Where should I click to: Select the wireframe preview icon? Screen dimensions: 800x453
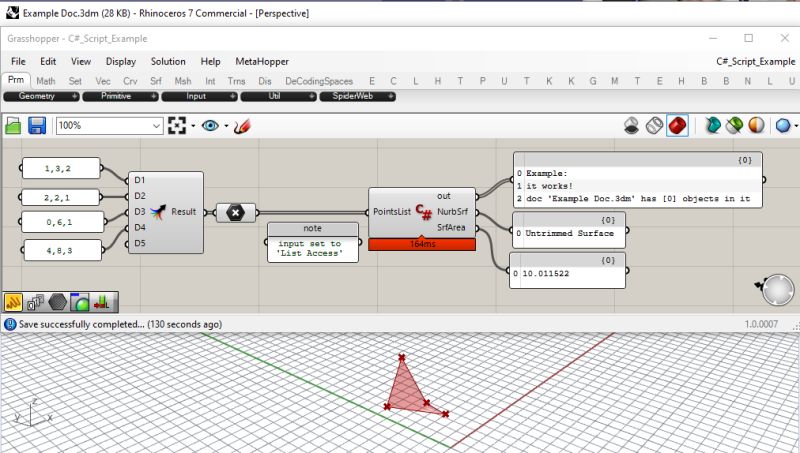pyautogui.click(x=654, y=125)
